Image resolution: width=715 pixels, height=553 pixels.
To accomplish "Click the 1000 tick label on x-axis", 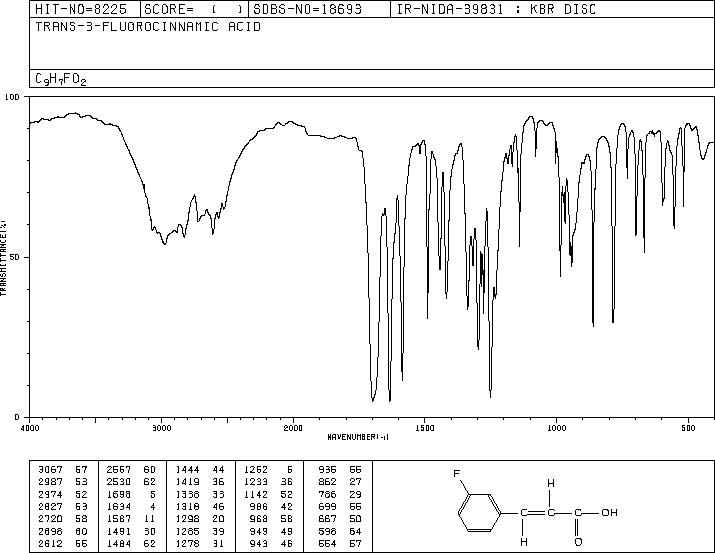I will [556, 428].
